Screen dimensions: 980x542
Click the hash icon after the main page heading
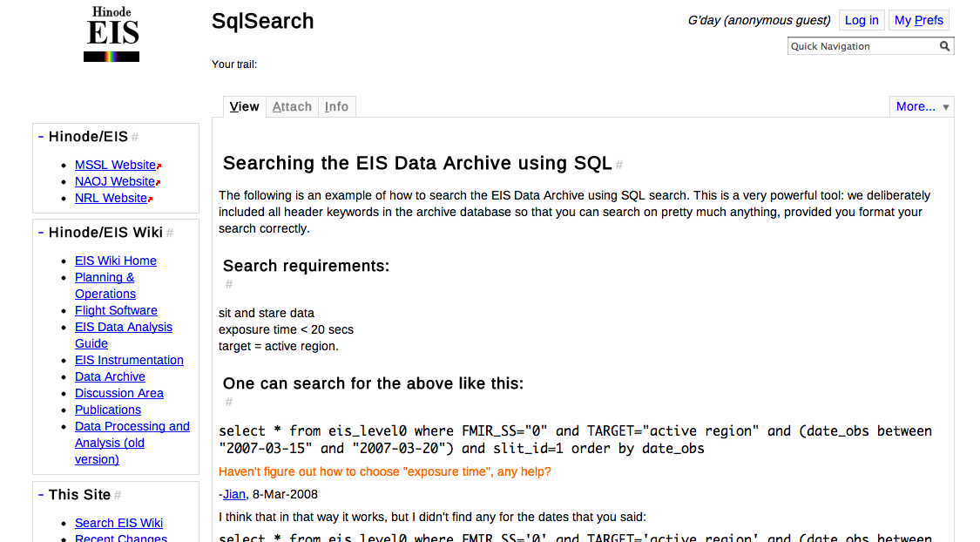[619, 165]
